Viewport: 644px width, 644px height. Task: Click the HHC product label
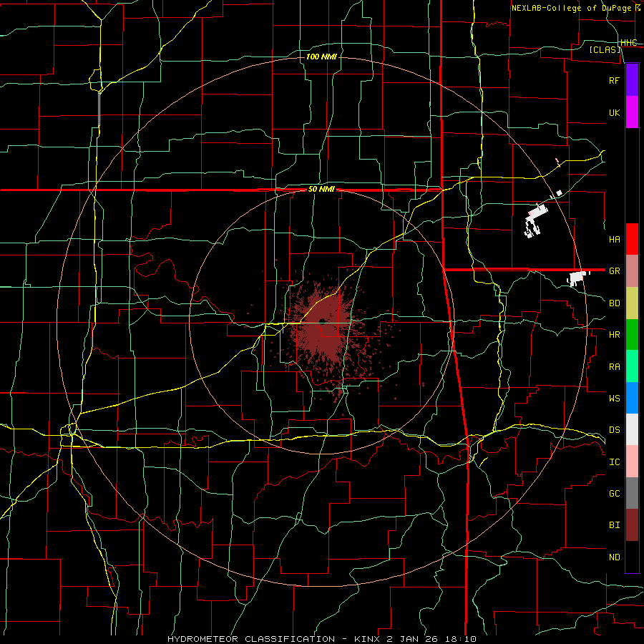pyautogui.click(x=629, y=43)
